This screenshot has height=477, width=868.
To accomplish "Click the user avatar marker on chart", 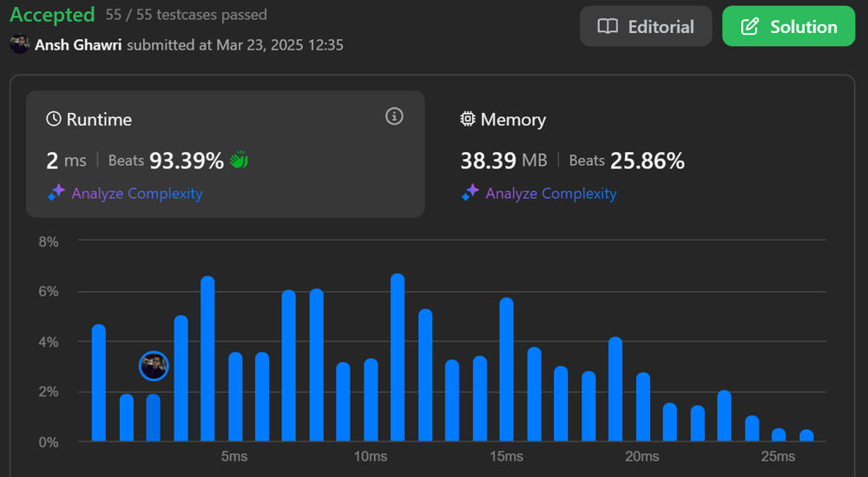I will [154, 366].
